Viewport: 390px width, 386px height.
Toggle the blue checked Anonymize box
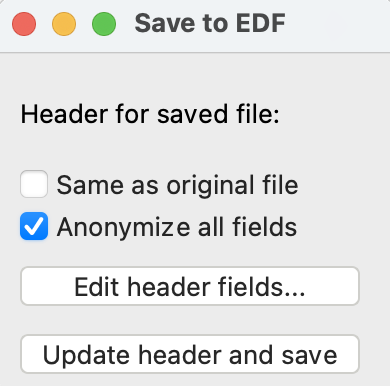click(x=34, y=226)
